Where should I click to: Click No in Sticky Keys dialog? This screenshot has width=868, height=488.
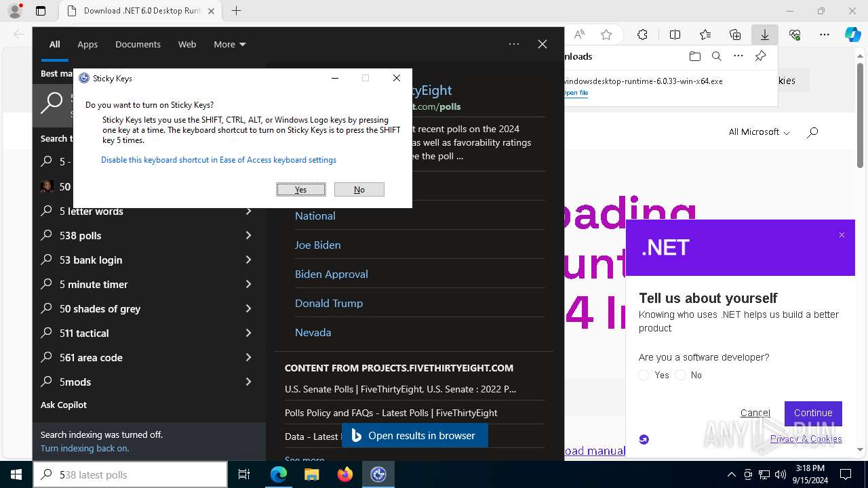tap(359, 190)
